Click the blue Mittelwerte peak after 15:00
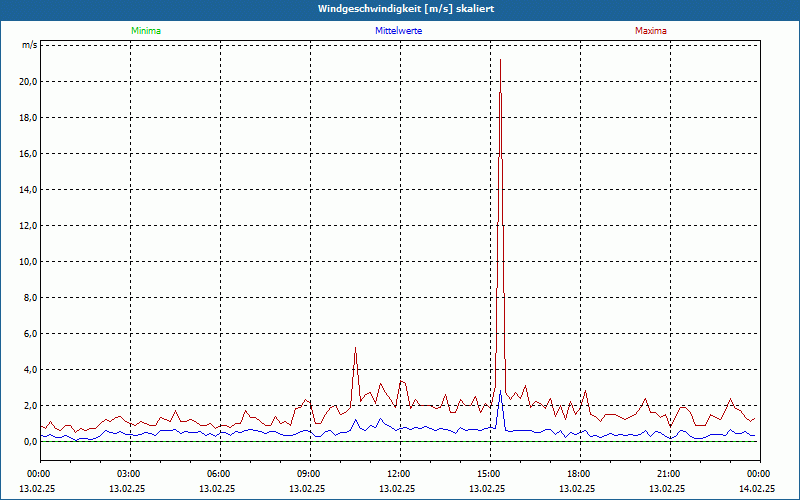The width and height of the screenshot is (800, 500). click(x=501, y=391)
